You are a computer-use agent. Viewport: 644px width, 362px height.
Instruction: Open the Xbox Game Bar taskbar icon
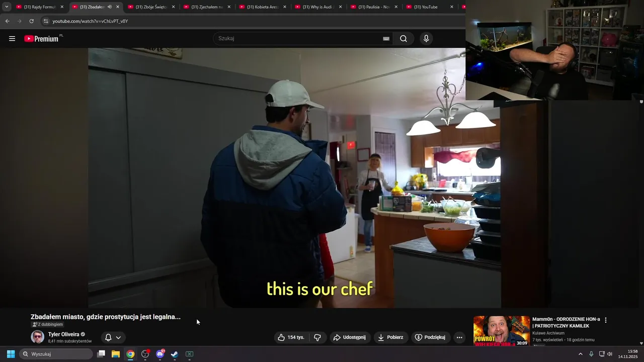tap(190, 354)
